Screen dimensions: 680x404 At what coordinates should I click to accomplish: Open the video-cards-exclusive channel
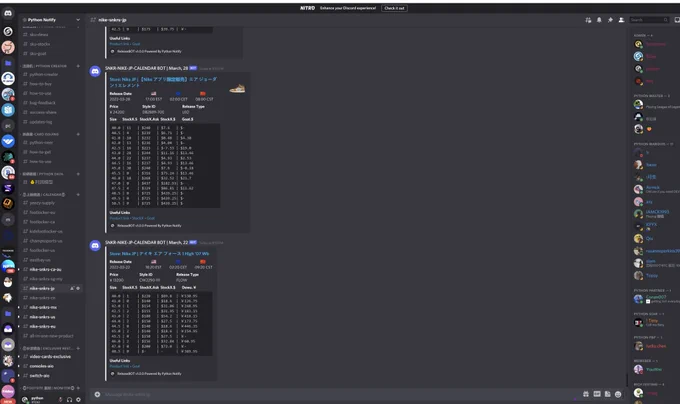pos(51,357)
